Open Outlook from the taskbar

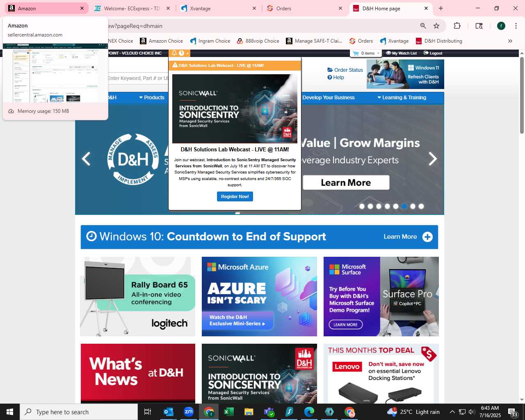169,412
